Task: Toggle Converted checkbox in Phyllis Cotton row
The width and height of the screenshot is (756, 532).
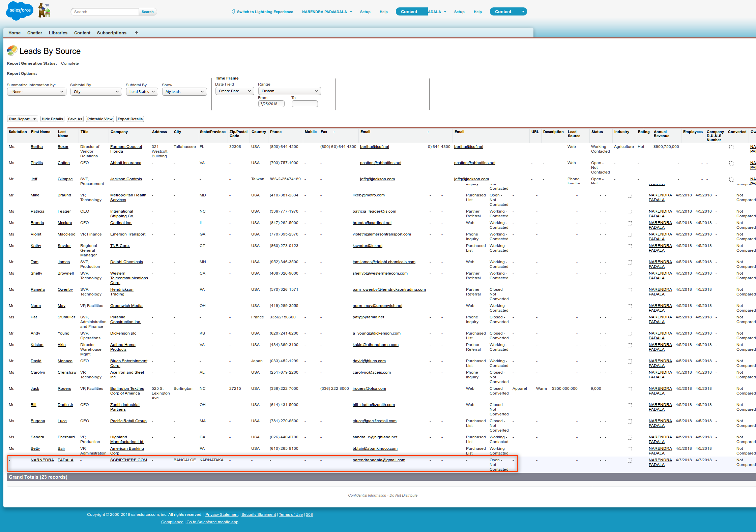Action: [x=731, y=163]
